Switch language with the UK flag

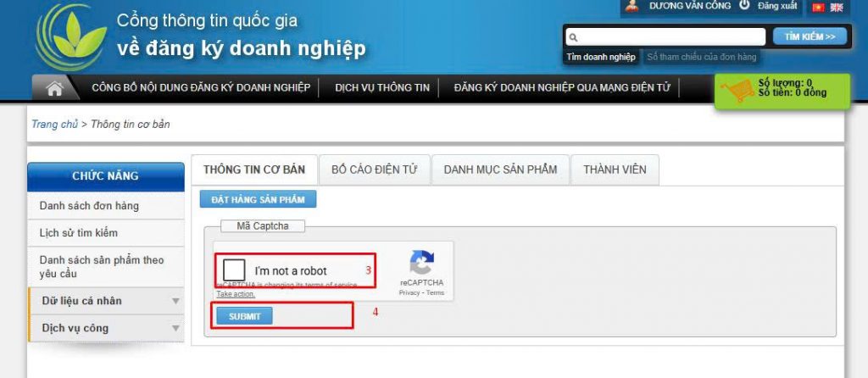pos(837,8)
